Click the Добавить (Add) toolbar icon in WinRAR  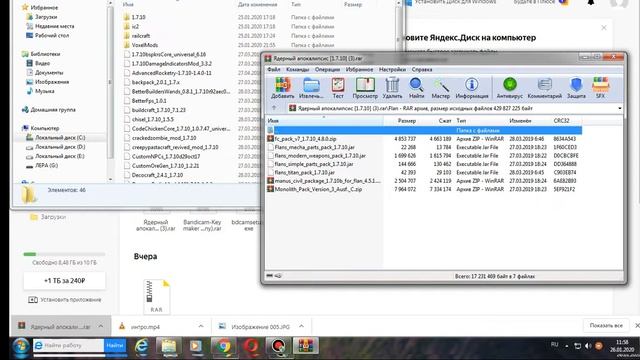(282, 88)
